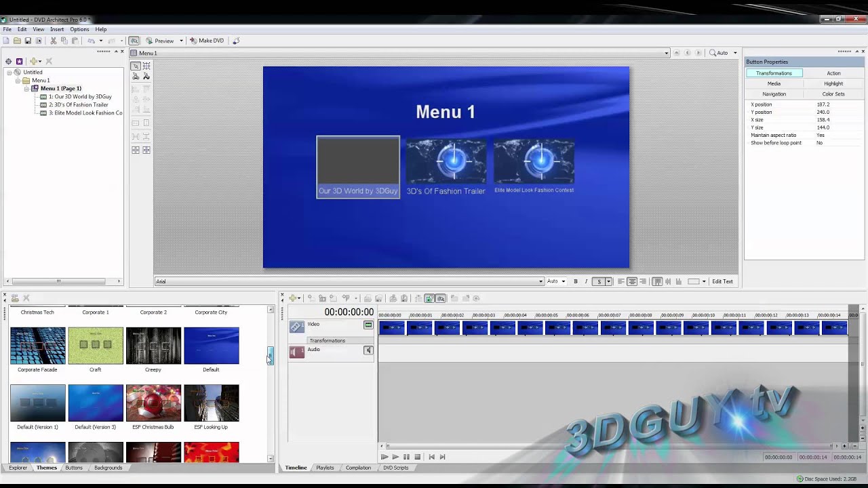Screen dimensions: 868x488
Task: Toggle text shadow S button
Action: [598, 281]
